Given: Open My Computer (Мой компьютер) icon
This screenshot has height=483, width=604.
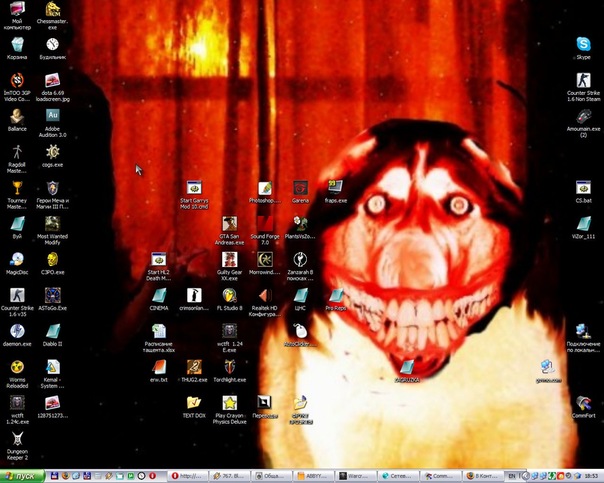Looking at the screenshot, I should tap(17, 15).
